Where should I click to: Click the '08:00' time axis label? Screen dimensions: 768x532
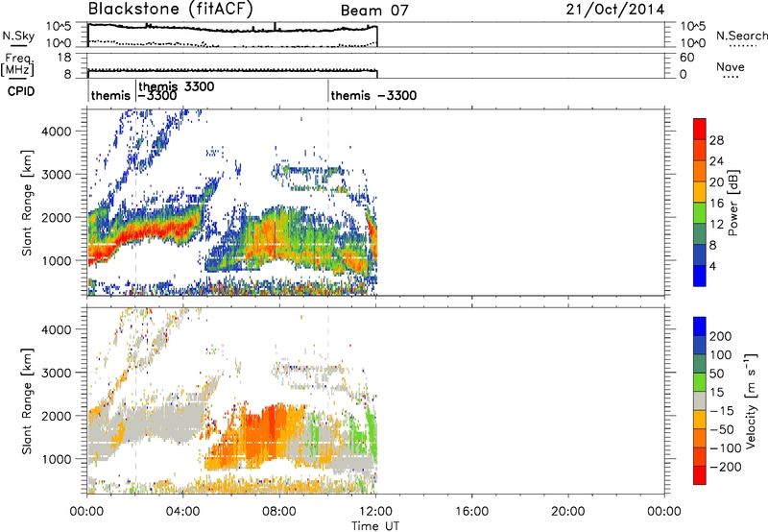click(x=279, y=512)
